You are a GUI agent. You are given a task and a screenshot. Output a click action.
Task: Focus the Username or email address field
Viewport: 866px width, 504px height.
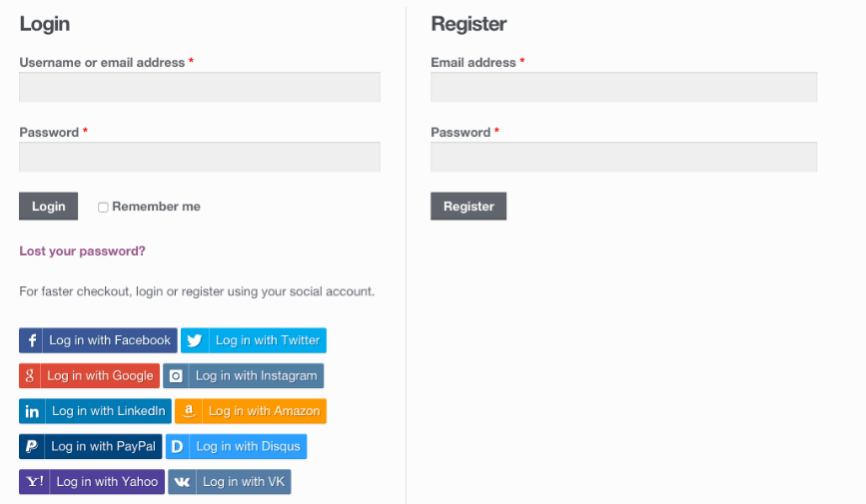coord(200,87)
